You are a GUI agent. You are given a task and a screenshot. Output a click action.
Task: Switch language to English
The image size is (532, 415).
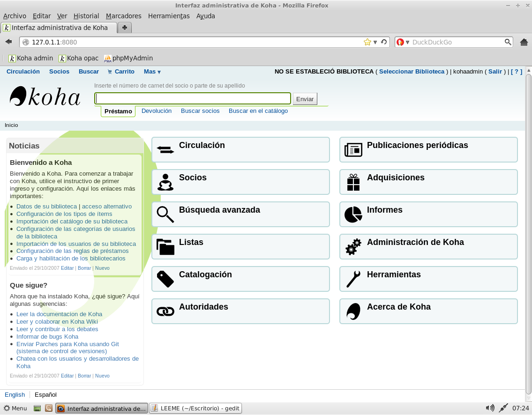pos(15,395)
